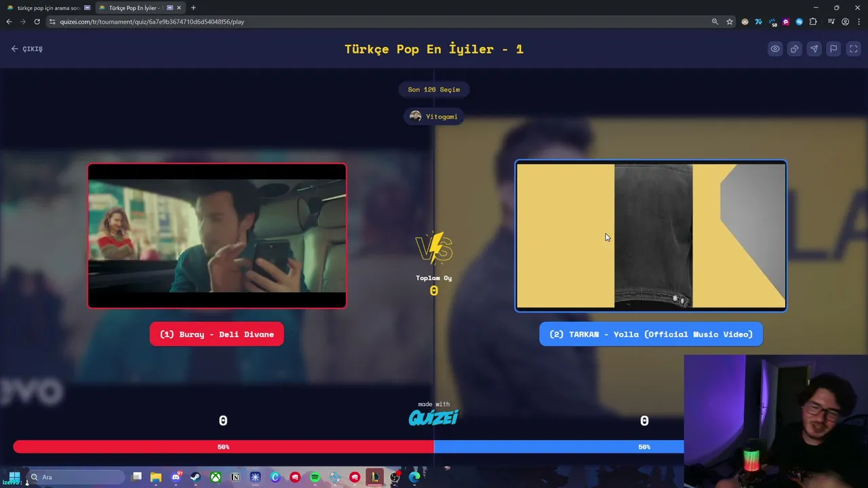
Task: Open Notion from the taskbar
Action: point(235,477)
